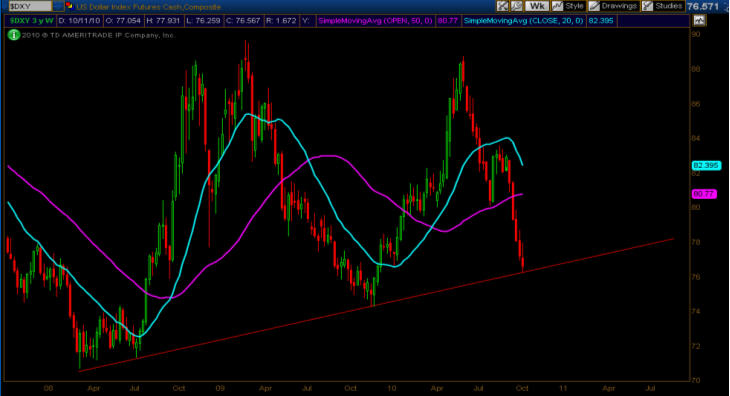730x396 pixels.
Task: Click the small chart icon above the price axis
Action: coord(699,20)
